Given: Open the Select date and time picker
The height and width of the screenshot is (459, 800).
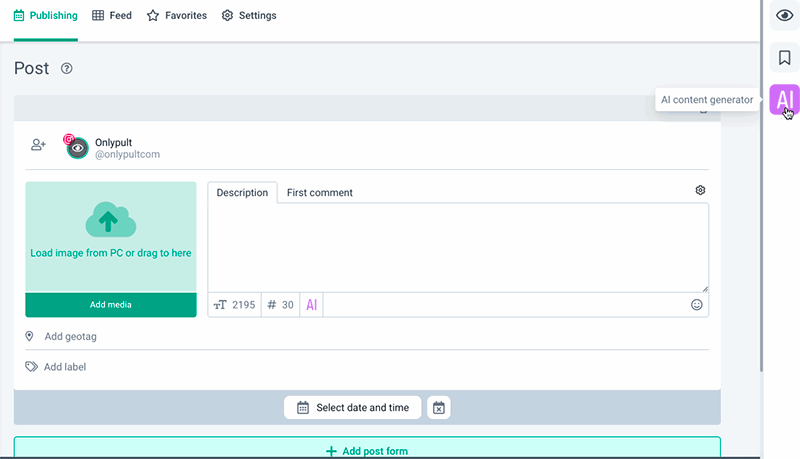Looking at the screenshot, I should 352,408.
